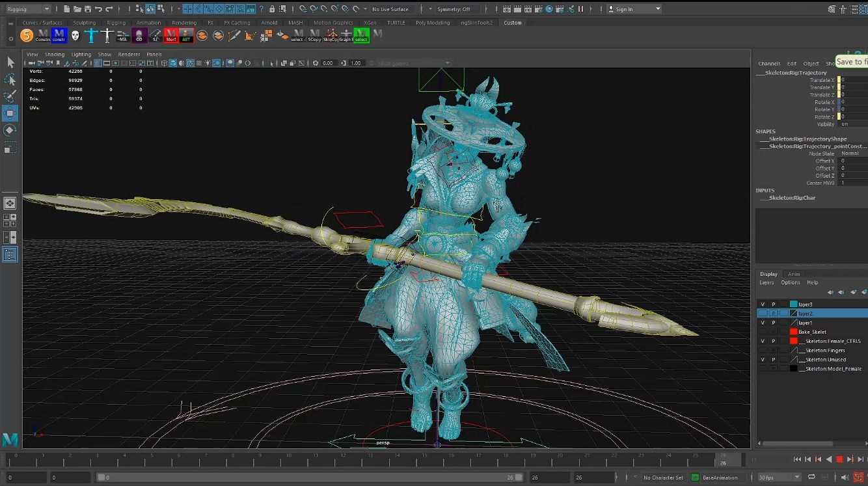Click the save scene icon
Viewport: 868px width, 486px height.
(x=88, y=9)
